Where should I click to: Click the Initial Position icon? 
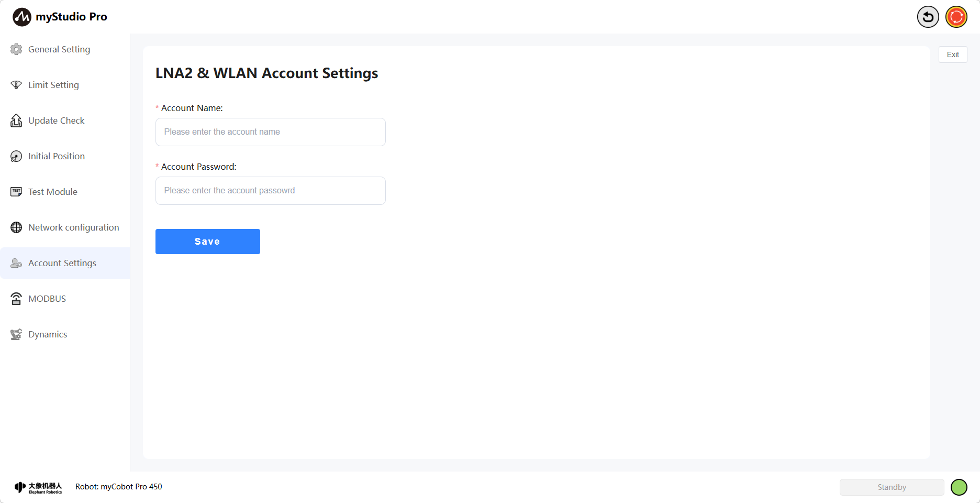pyautogui.click(x=16, y=156)
